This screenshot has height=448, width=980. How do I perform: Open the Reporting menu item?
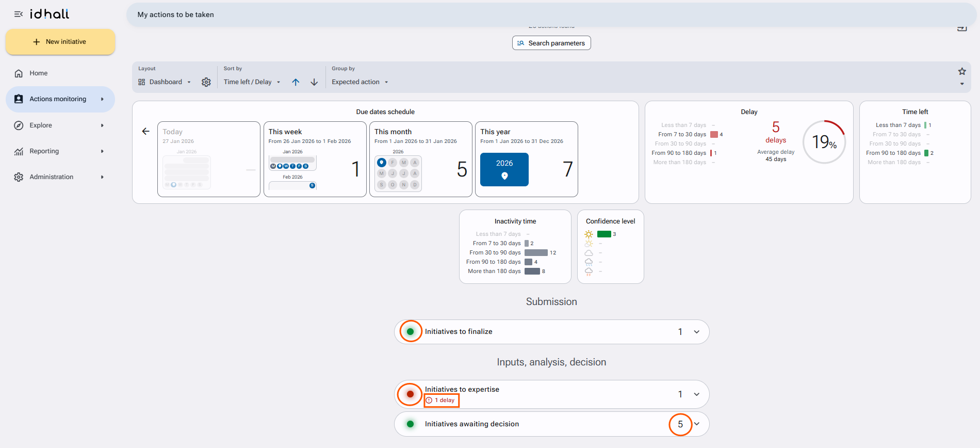pyautogui.click(x=60, y=151)
